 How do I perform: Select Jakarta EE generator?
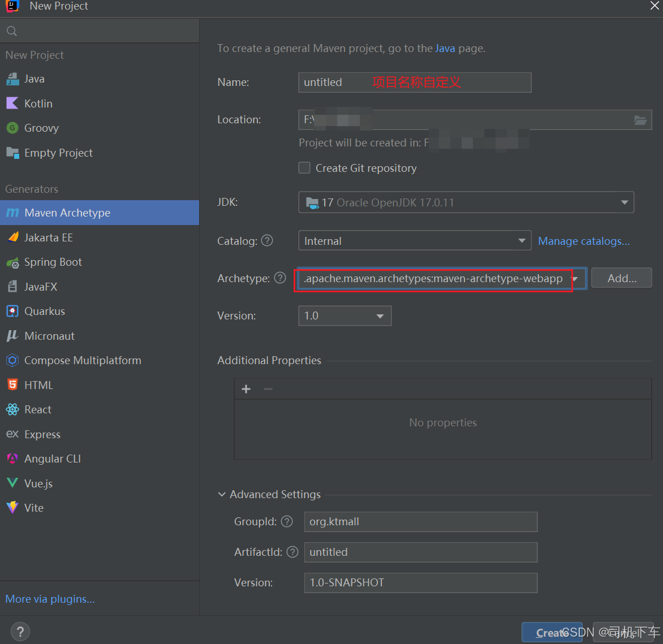pos(100,237)
